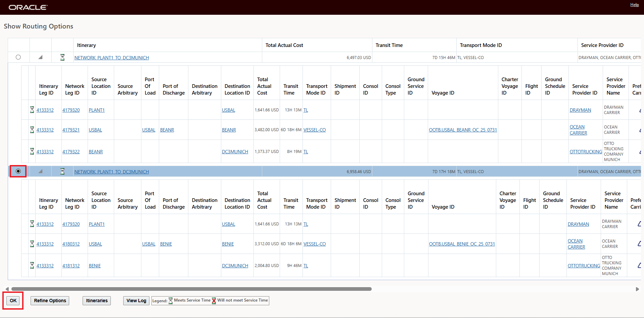Collapse the first itinerary using its triangle

tap(40, 57)
